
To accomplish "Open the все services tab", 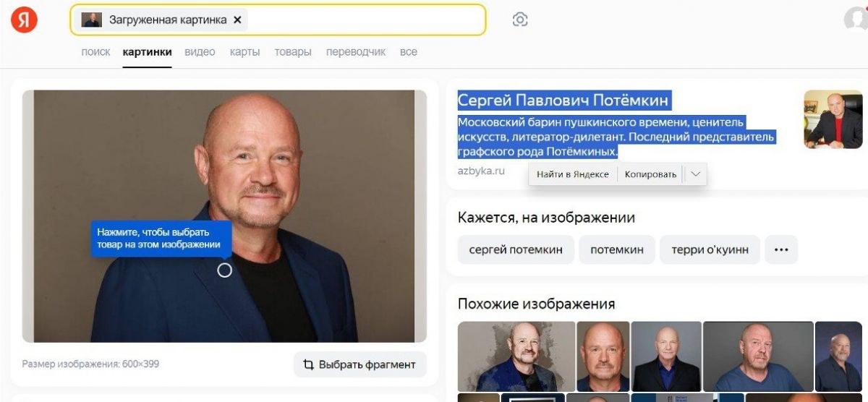I will [409, 52].
